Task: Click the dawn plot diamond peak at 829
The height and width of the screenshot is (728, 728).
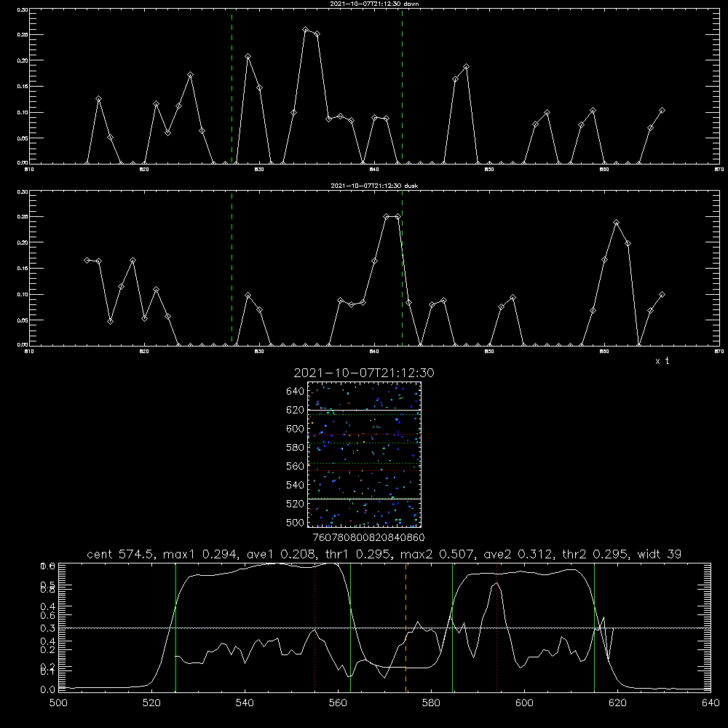Action: (248, 57)
